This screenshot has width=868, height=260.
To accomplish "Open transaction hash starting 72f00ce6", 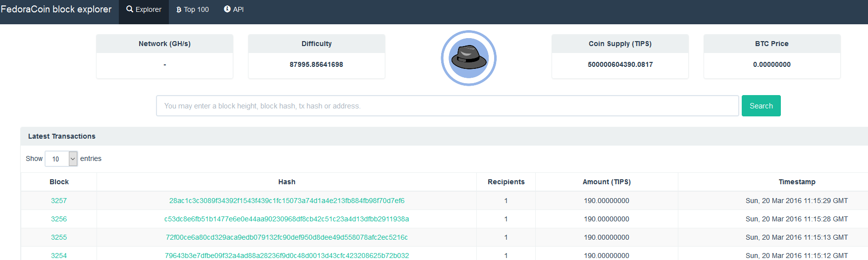I will 287,237.
